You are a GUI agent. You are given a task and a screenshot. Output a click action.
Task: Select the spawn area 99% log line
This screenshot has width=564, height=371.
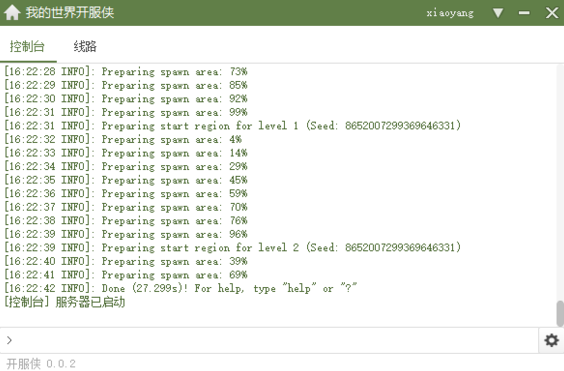[126, 112]
